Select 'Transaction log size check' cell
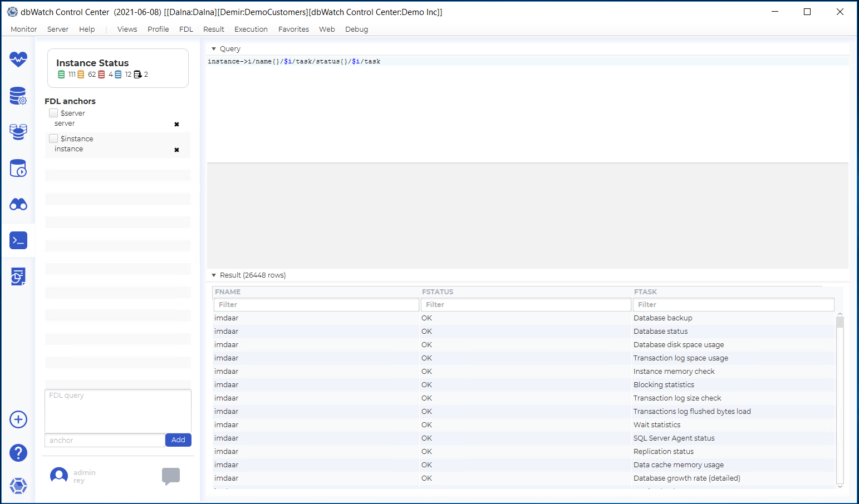The height and width of the screenshot is (504, 859). pyautogui.click(x=677, y=398)
